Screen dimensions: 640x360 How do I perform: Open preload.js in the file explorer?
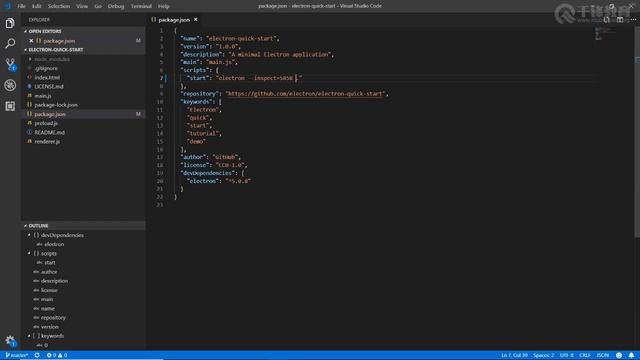[x=46, y=123]
